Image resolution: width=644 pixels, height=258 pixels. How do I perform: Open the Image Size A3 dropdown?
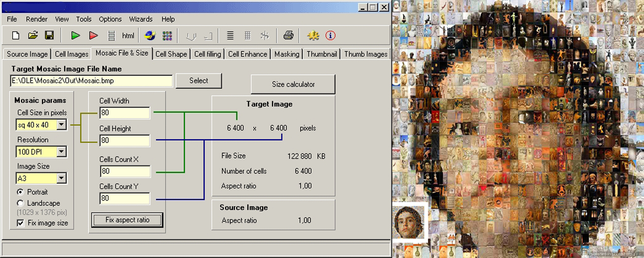coord(62,178)
